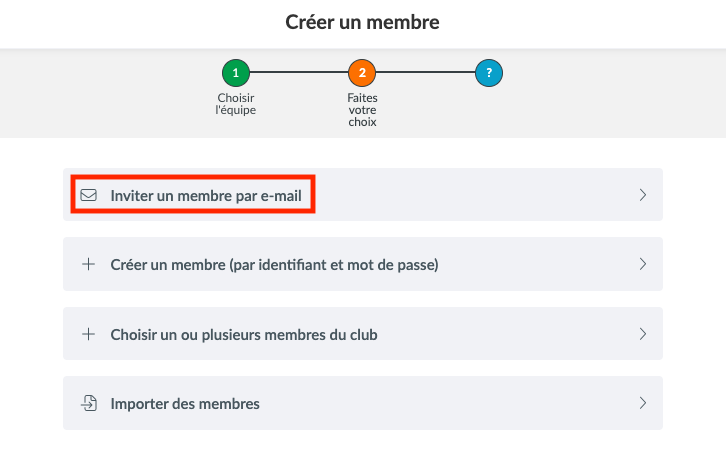Screen dimensions: 726x453
Task: Click the blue question mark step circle
Action: pyautogui.click(x=489, y=73)
